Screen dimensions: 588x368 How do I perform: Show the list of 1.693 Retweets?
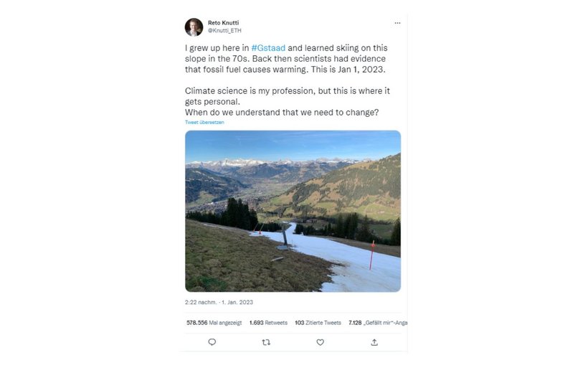click(x=268, y=323)
